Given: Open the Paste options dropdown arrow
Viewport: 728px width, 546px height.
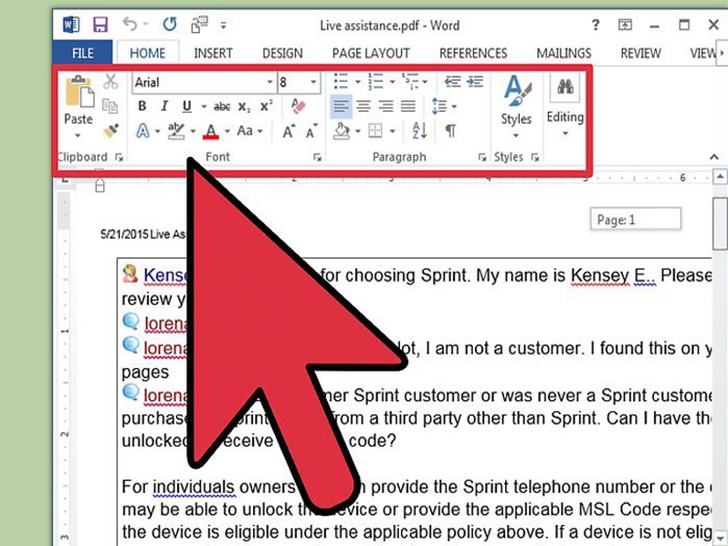Looking at the screenshot, I should [x=78, y=135].
